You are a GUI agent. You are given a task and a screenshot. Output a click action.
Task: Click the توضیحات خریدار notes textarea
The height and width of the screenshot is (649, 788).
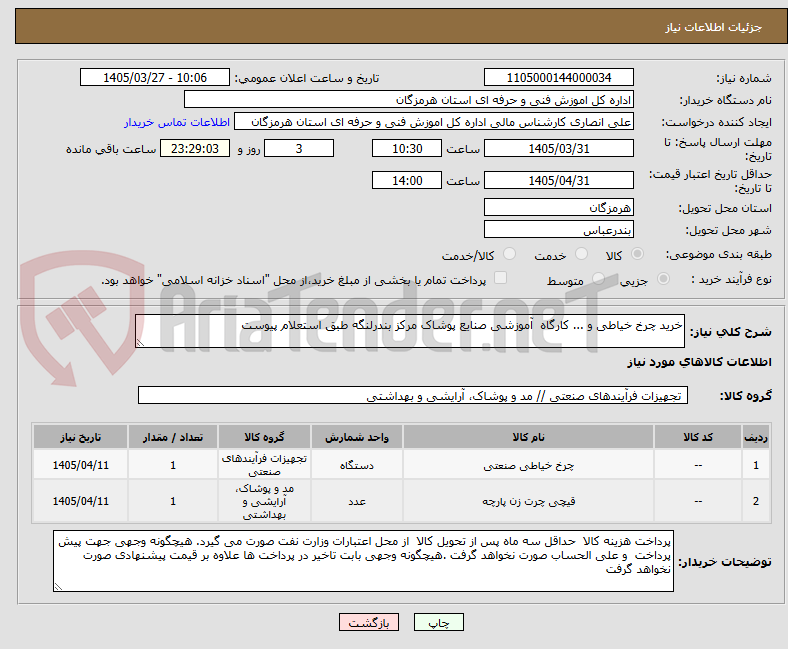pyautogui.click(x=363, y=561)
